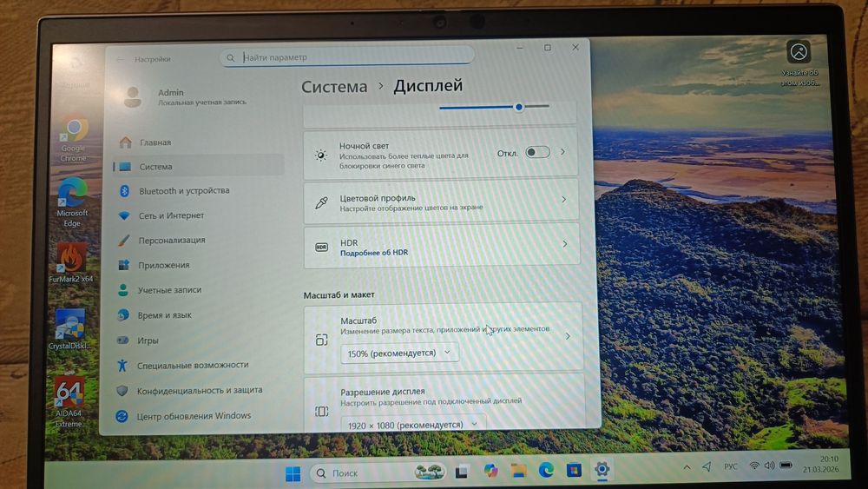Open Microsoft Edge desktop shortcut
This screenshot has height=489, width=868.
point(73,202)
